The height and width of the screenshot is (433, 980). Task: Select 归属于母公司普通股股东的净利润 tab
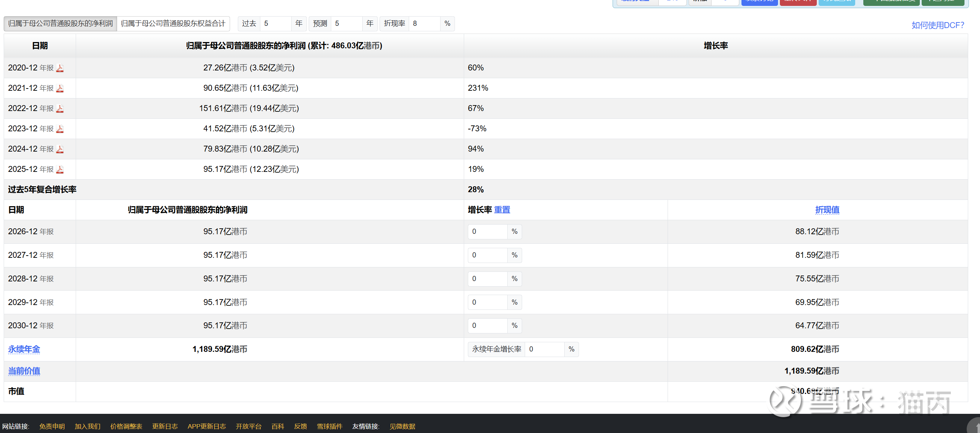tap(61, 24)
